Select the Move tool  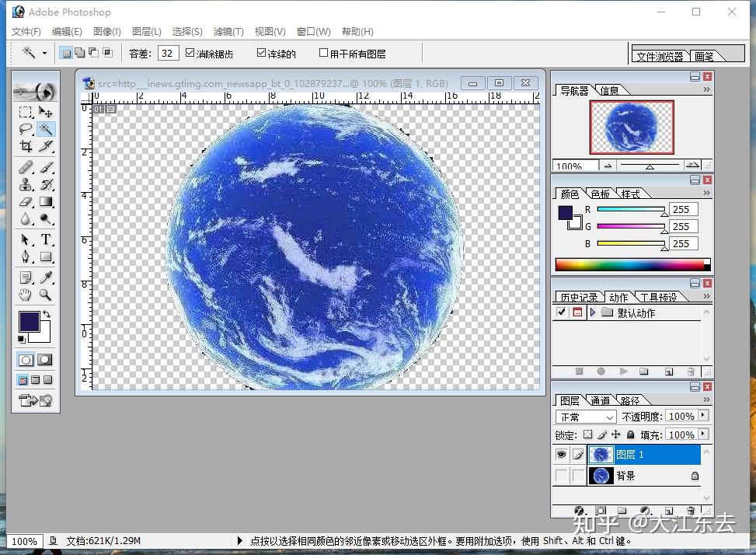pos(46,112)
